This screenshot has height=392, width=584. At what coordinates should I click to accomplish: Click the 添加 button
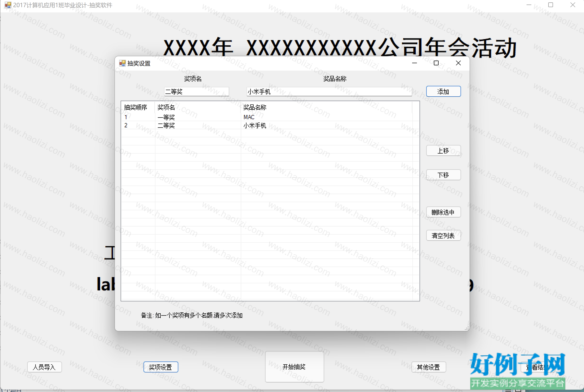point(443,92)
